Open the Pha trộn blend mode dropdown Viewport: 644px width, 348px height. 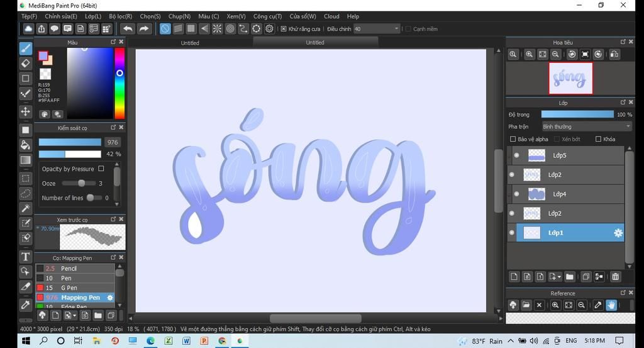coord(586,126)
